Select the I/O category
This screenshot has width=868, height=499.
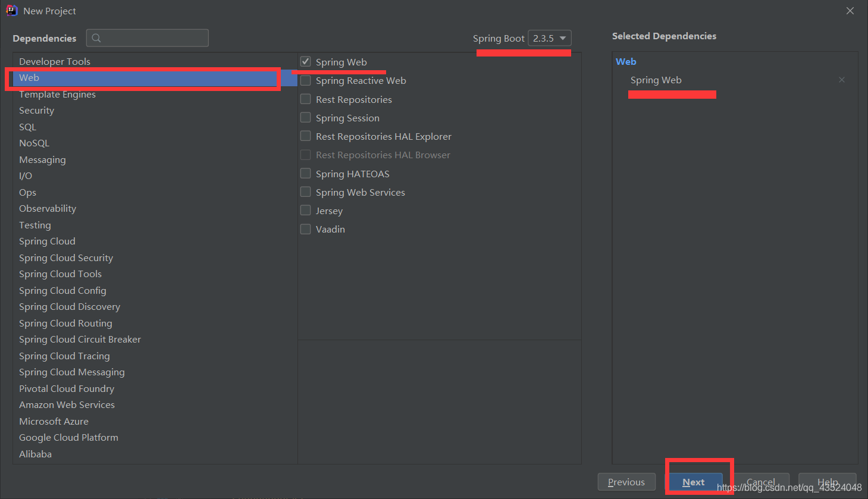point(155,176)
